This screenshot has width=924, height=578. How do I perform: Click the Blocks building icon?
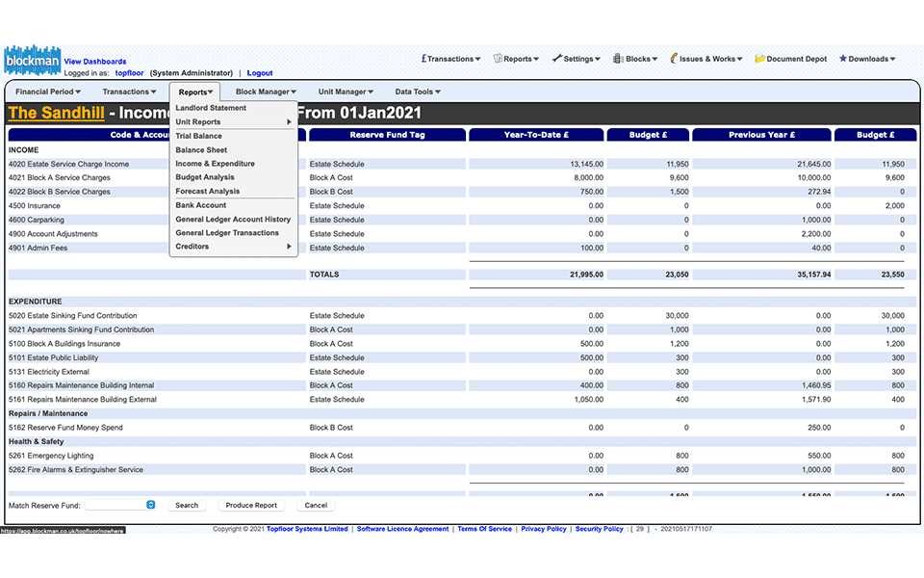pyautogui.click(x=619, y=59)
